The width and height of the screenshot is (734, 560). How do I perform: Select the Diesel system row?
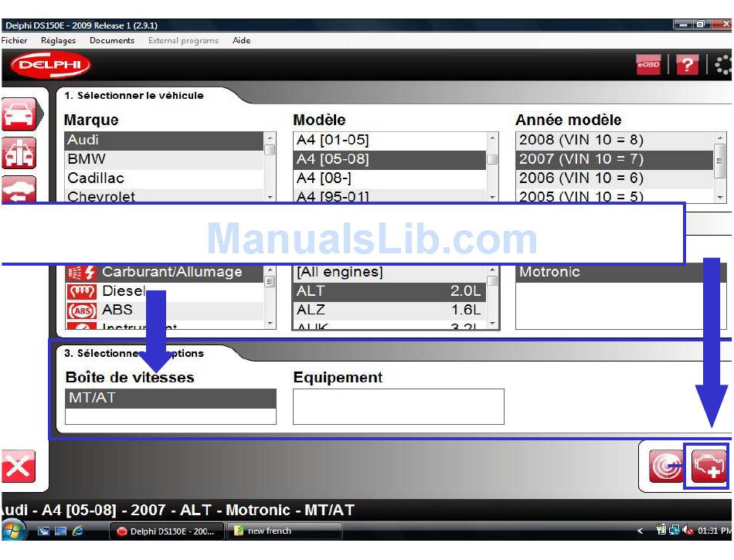(164, 291)
